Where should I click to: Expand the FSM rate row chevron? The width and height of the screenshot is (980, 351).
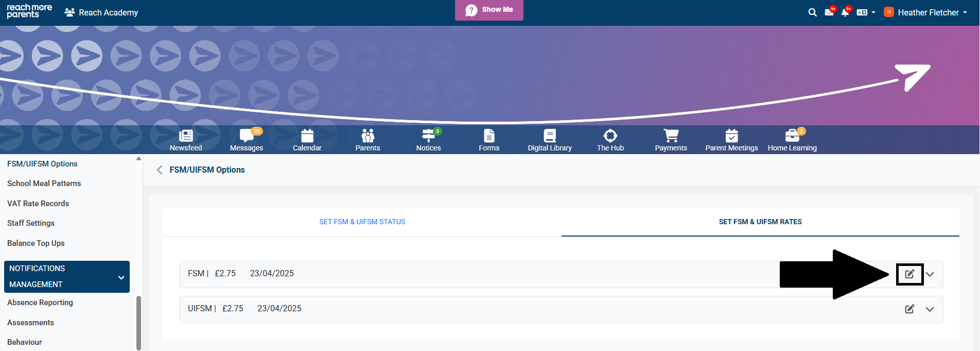[x=930, y=274]
